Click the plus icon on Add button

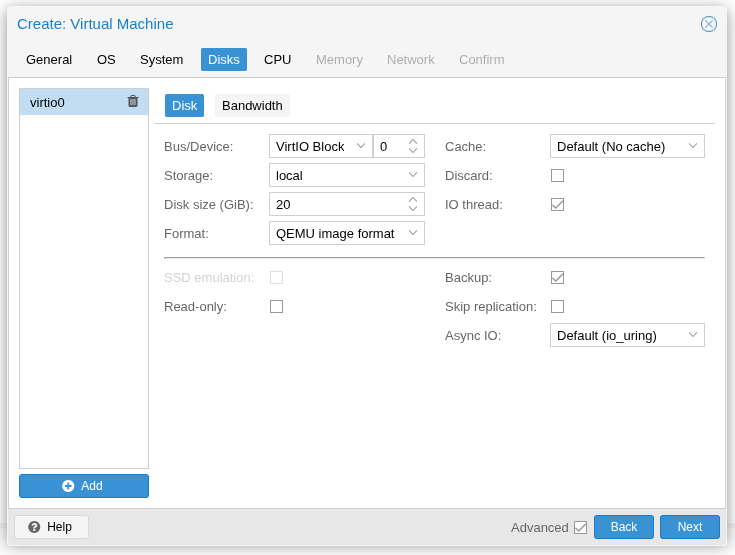(68, 486)
